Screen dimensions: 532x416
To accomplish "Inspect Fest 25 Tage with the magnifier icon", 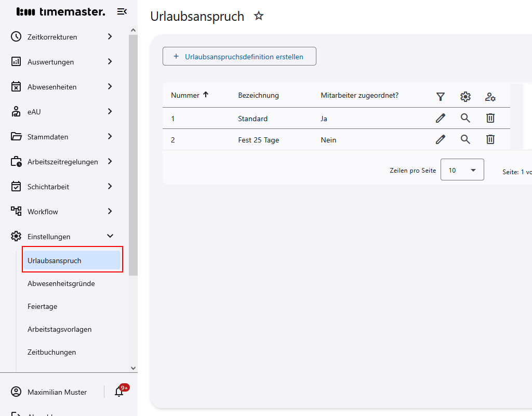I will pos(465,139).
